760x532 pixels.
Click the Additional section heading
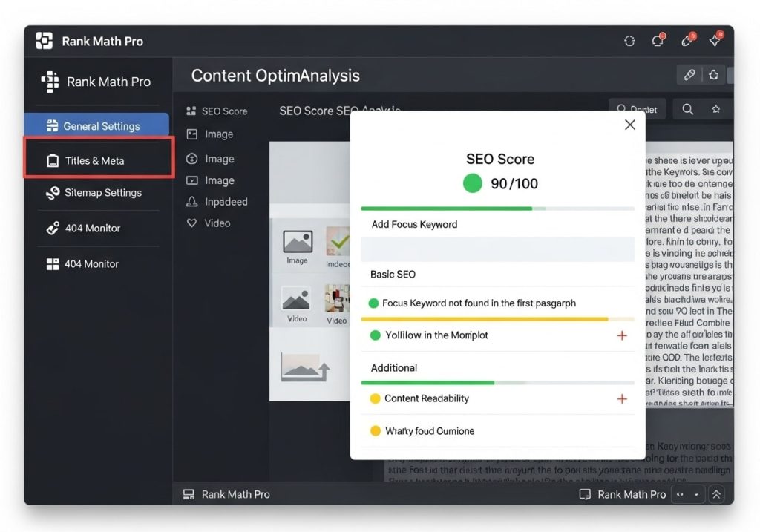click(393, 368)
